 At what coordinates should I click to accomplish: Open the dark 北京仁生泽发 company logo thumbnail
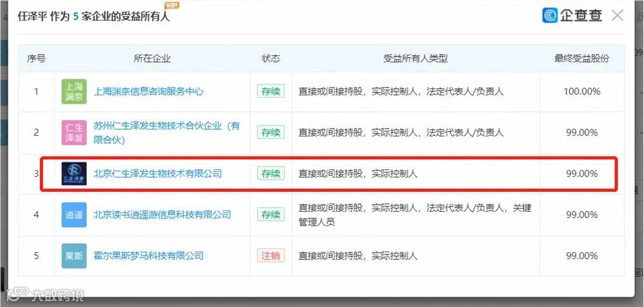pos(74,174)
